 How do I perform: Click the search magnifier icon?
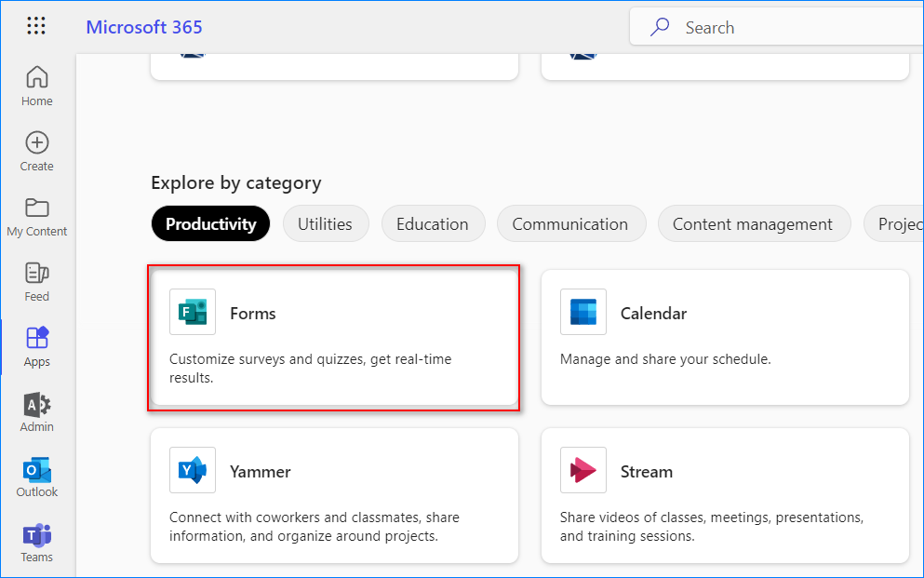click(660, 26)
